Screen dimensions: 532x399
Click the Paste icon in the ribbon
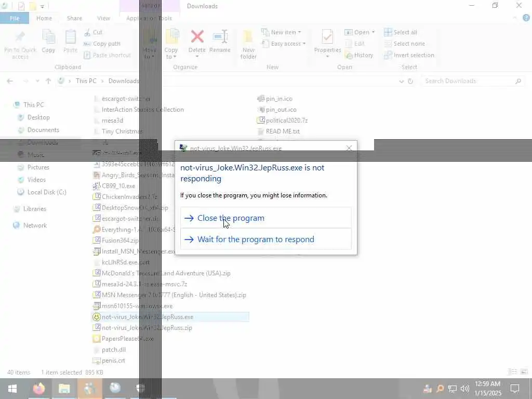point(70,37)
